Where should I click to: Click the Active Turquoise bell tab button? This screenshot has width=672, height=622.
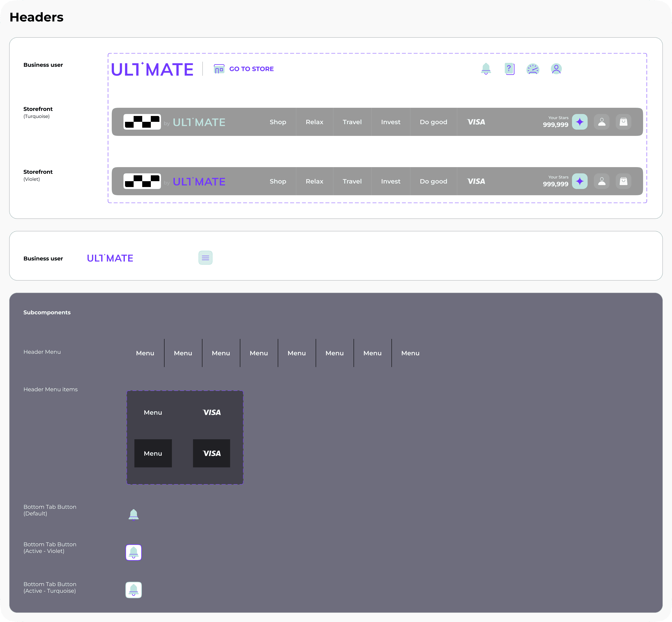[133, 590]
